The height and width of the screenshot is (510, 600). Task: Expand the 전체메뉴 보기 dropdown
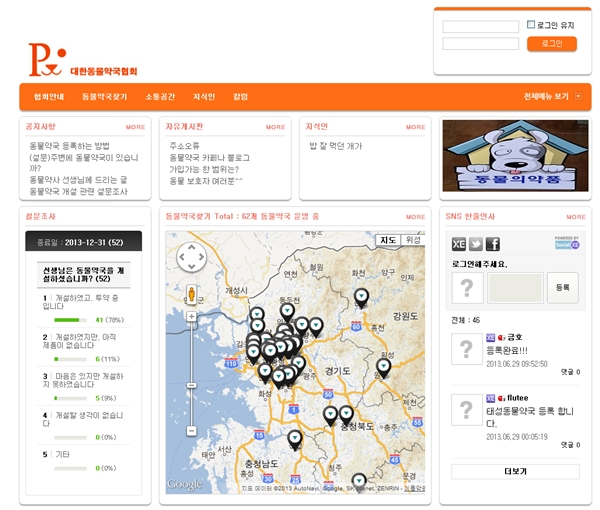click(552, 97)
